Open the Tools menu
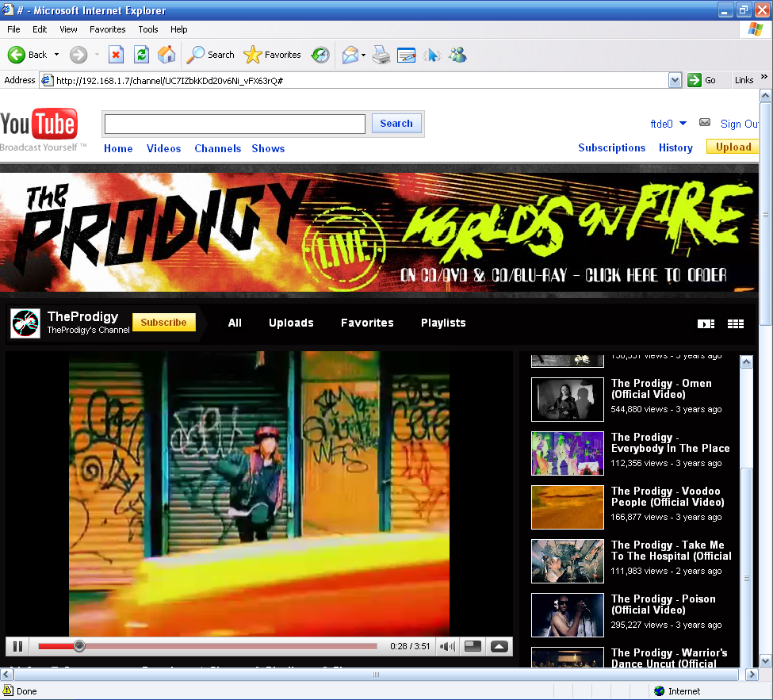 [148, 29]
